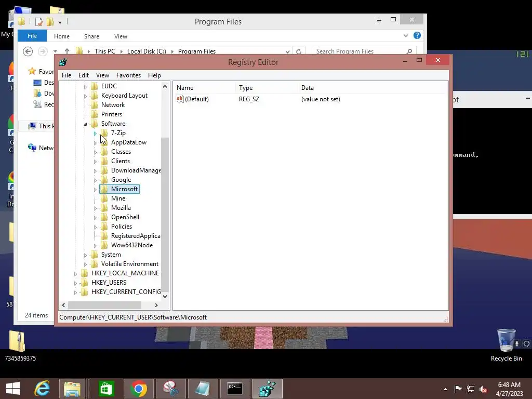Image resolution: width=532 pixels, height=399 pixels.
Task: Select the 7345859375 zip file on desktop
Action: (x=20, y=345)
